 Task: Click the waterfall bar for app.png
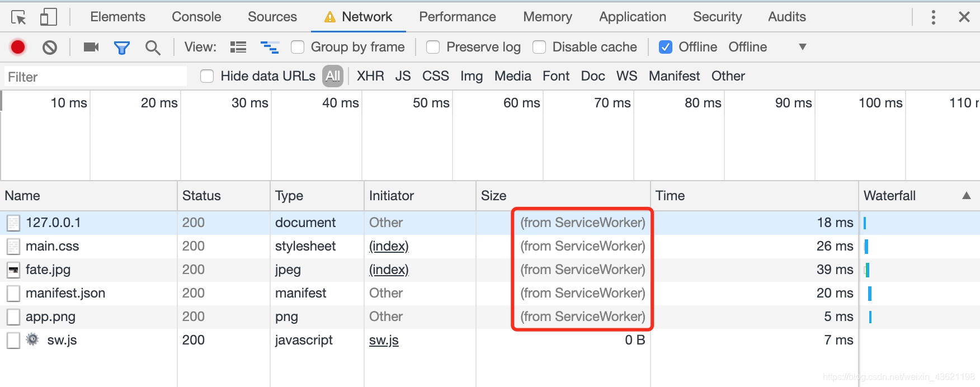pyautogui.click(x=870, y=317)
